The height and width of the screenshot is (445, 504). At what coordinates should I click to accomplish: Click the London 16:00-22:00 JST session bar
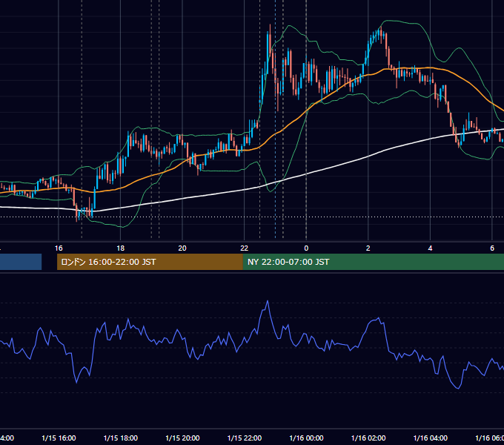150,262
